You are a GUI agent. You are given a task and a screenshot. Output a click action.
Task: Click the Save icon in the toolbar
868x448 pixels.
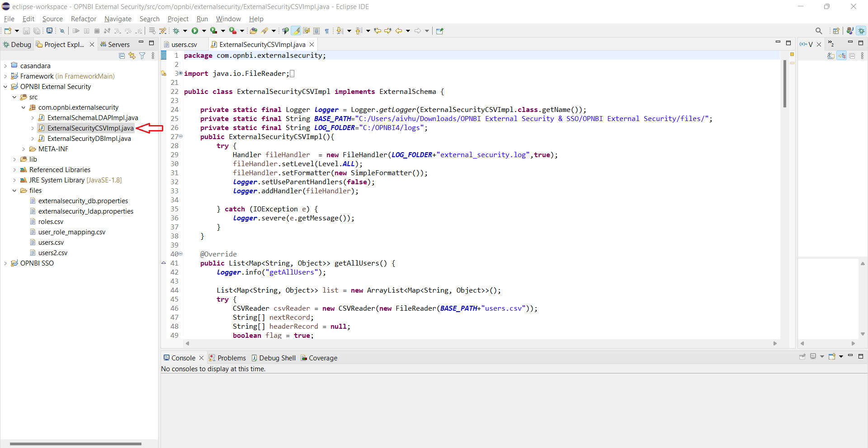(26, 31)
